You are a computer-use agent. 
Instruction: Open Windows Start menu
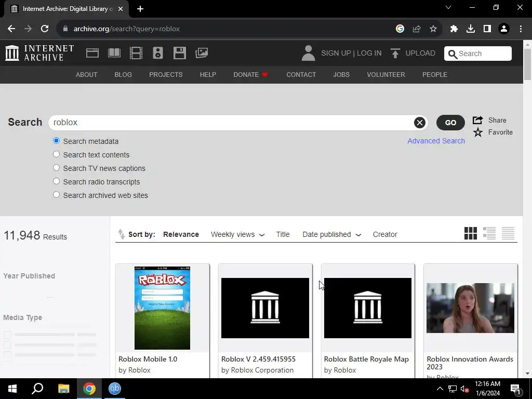[12, 389]
